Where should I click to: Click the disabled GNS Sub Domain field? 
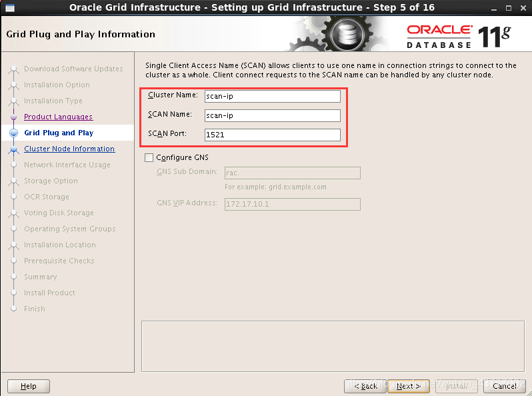293,173
